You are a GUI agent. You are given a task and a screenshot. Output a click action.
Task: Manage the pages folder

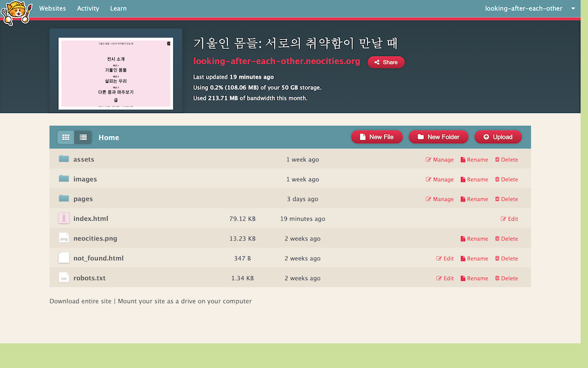[439, 199]
